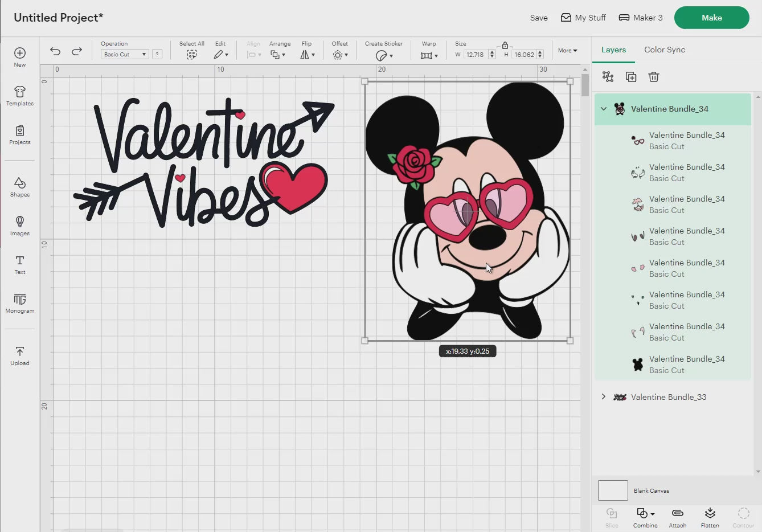
Task: Click the width stepper arrows
Action: [492, 55]
